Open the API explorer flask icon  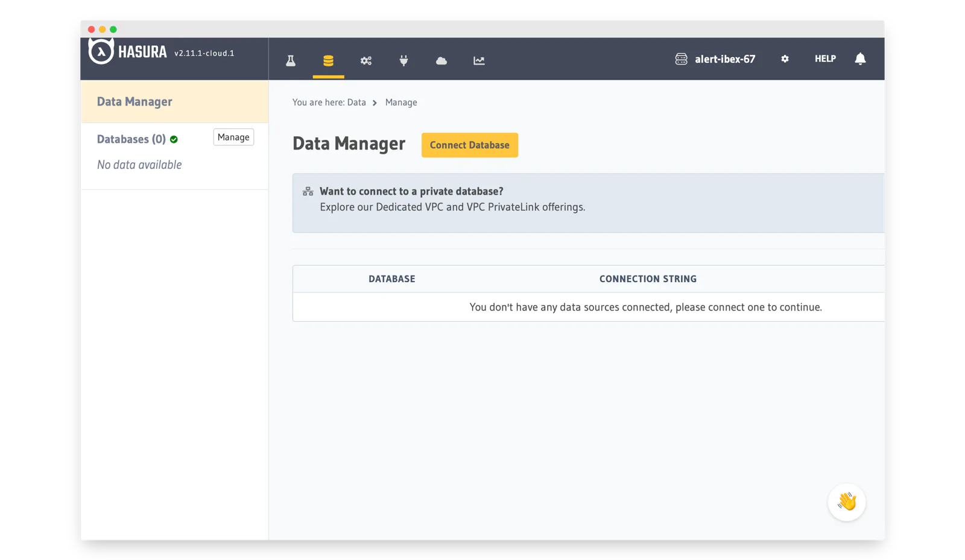pyautogui.click(x=291, y=60)
